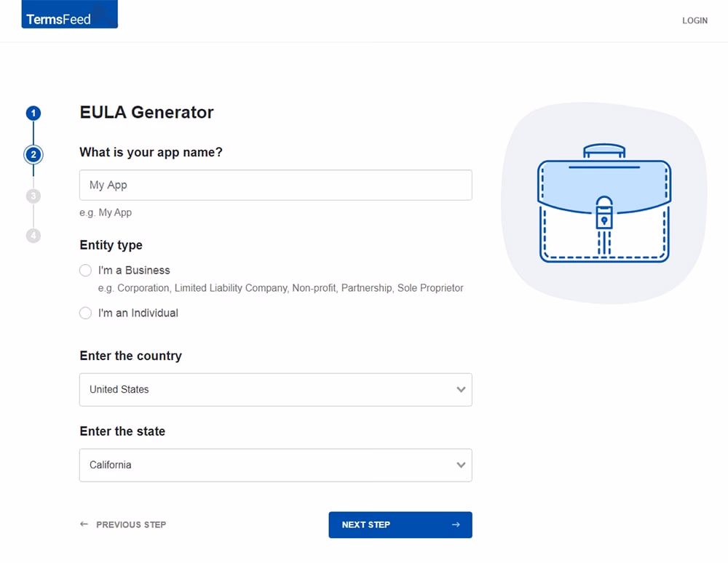Open the state dropdown showing California
The image size is (728, 563).
pos(275,465)
